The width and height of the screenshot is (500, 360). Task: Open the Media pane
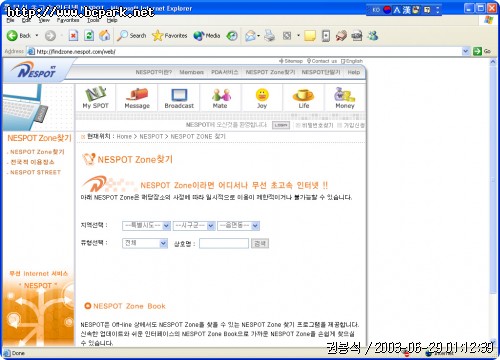pyautogui.click(x=207, y=35)
